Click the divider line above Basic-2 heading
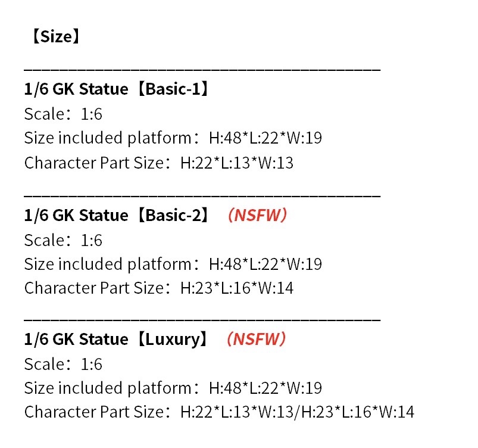The image size is (478, 448). point(202,195)
